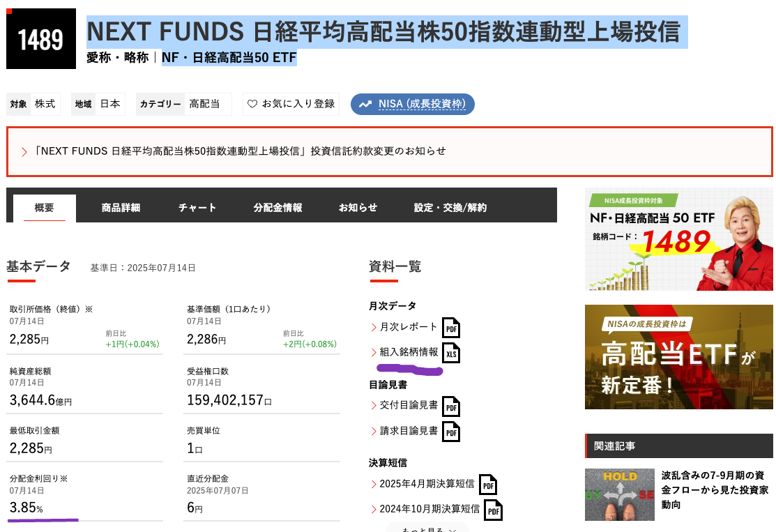Open the 2025年4月期決算短信 link
This screenshot has width=776, height=532.
tap(427, 483)
